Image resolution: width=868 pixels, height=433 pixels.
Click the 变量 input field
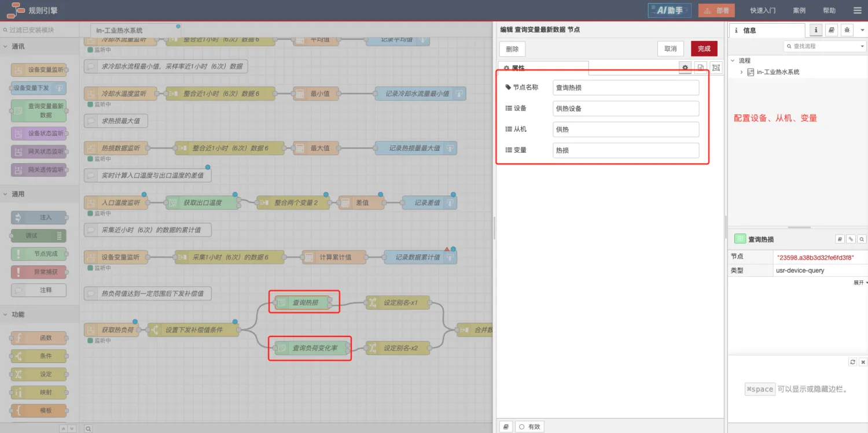626,150
